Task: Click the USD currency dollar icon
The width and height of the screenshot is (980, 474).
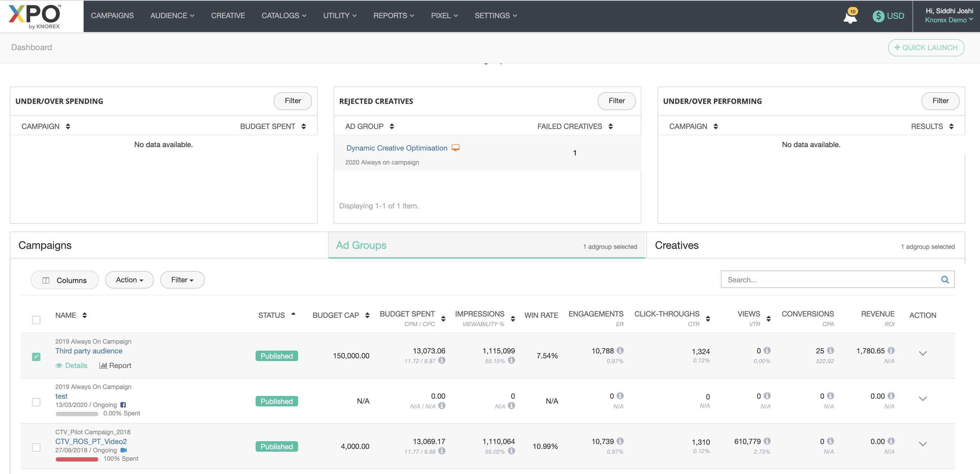Action: click(878, 16)
